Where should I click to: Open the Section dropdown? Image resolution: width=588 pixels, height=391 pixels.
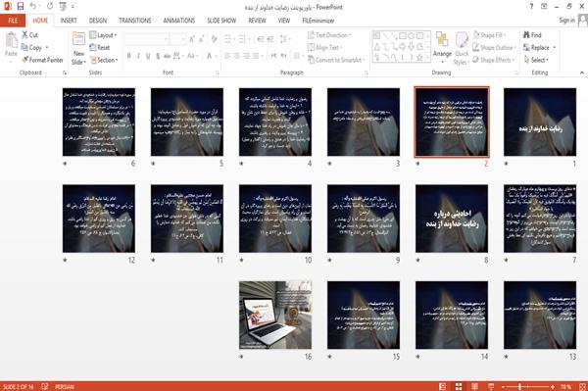[104, 60]
